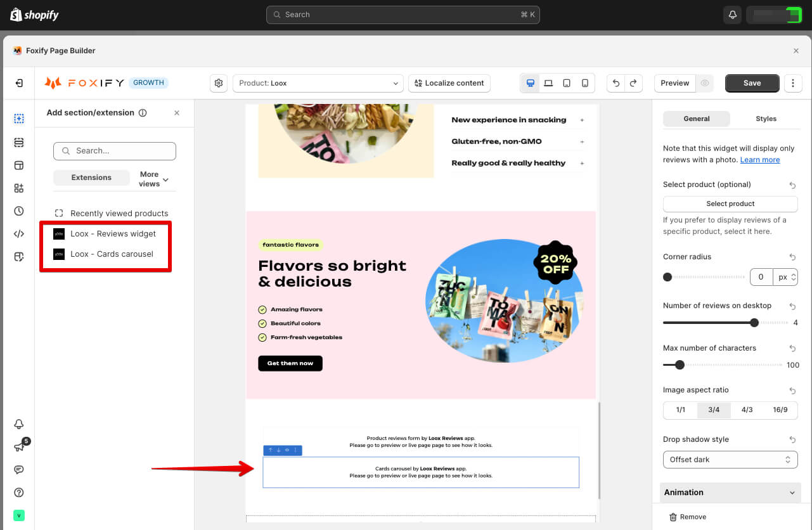
Task: Switch to tablet device view
Action: [567, 83]
